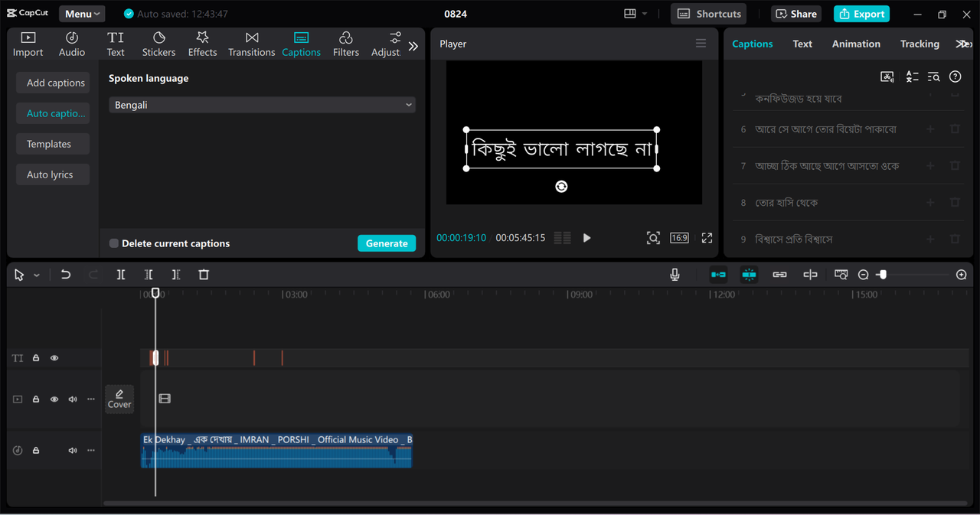Select Auto lyrics option

coord(53,174)
